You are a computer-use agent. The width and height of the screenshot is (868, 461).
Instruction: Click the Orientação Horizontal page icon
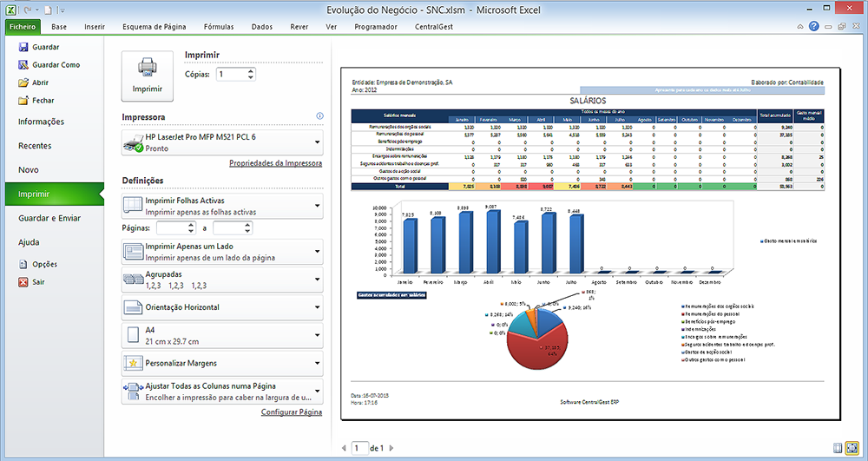click(x=134, y=307)
